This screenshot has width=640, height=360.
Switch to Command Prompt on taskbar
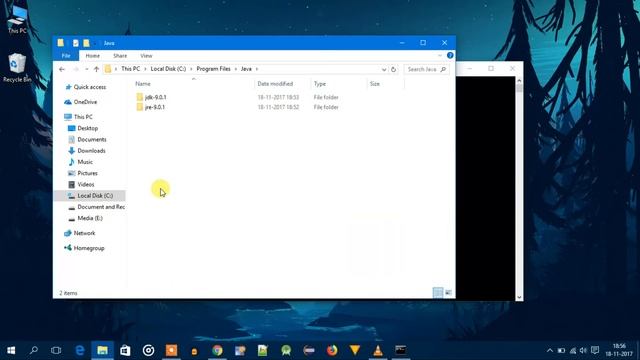(x=400, y=350)
